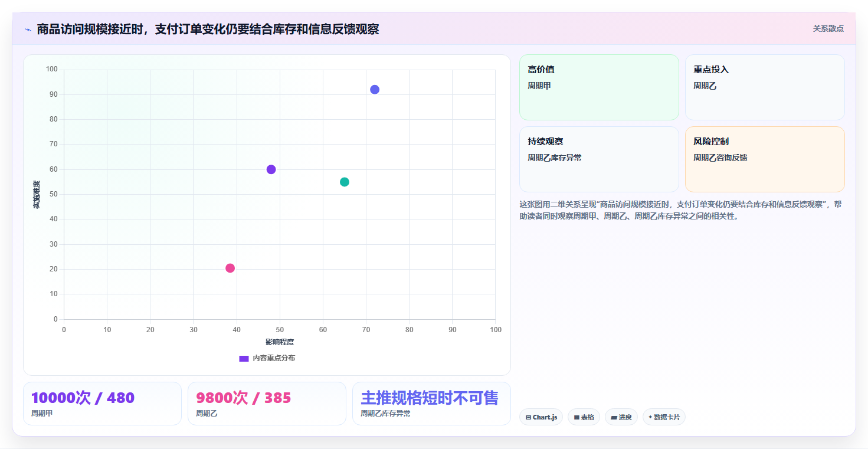Click the 周期乙 label under second metric
This screenshot has width=868, height=449.
pos(207,414)
